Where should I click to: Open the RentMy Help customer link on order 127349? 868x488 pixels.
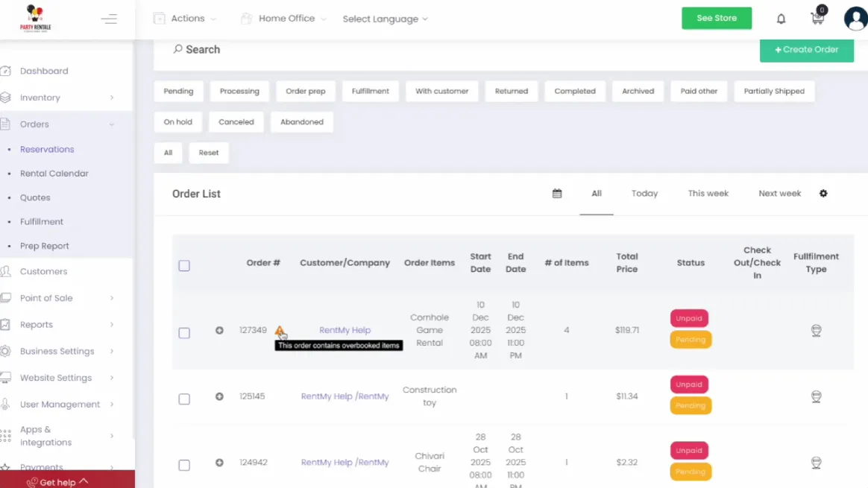(x=345, y=330)
